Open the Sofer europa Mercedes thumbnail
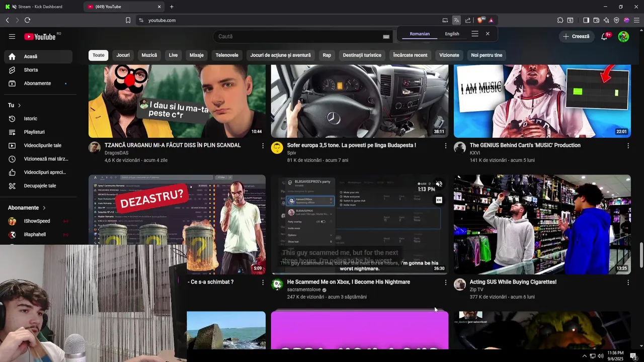 click(360, 101)
